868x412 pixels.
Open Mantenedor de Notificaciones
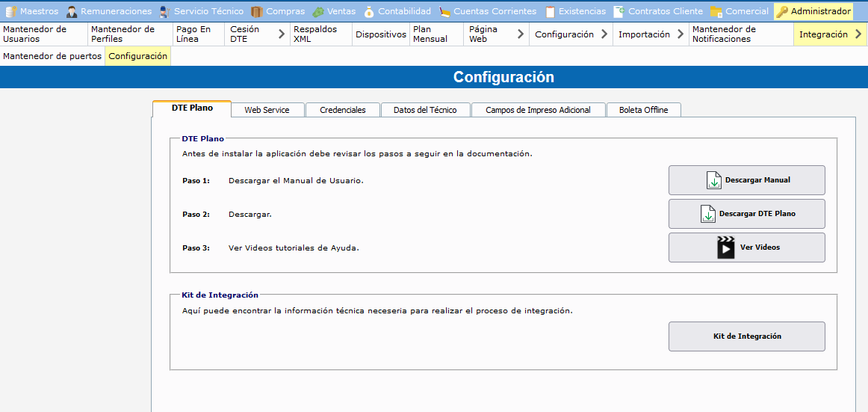[741, 34]
